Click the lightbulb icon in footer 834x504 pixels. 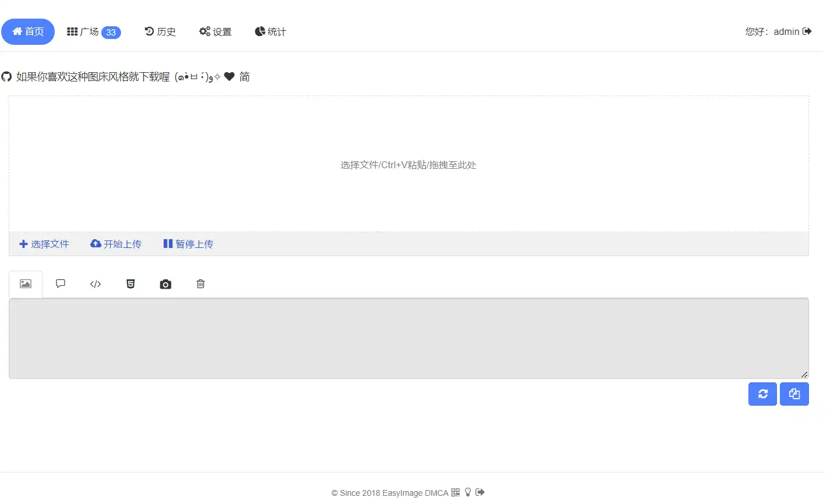tap(468, 492)
